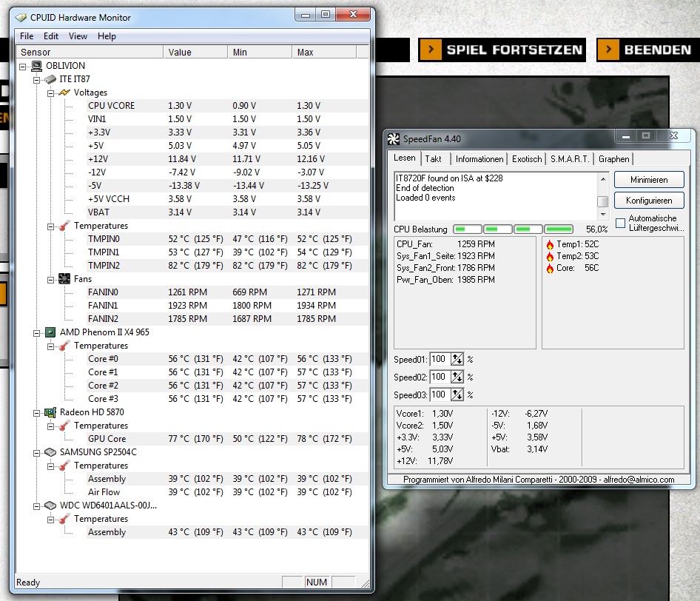Viewport: 700px width, 601px height.
Task: Click the thermometer icon under ITE IT87
Action: point(64,226)
